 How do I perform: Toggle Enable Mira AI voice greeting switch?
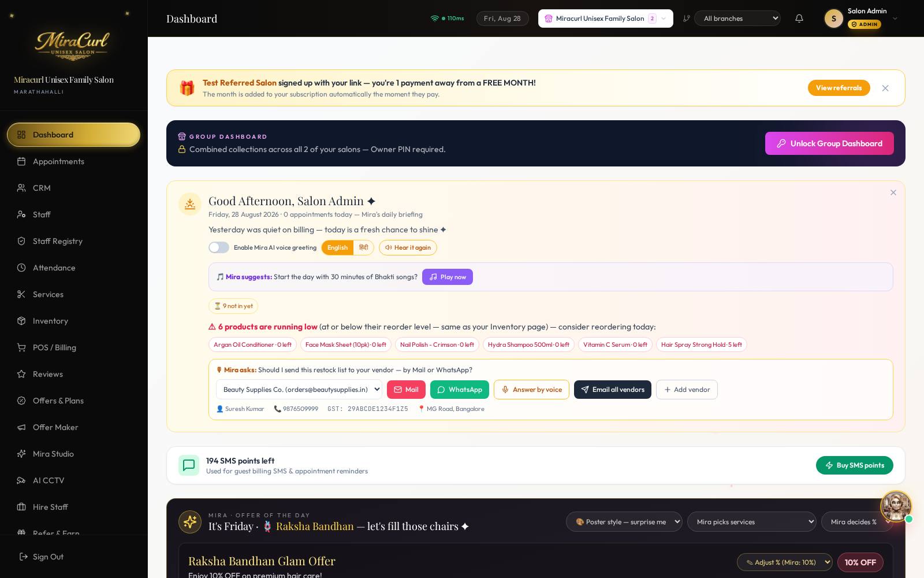coord(219,247)
